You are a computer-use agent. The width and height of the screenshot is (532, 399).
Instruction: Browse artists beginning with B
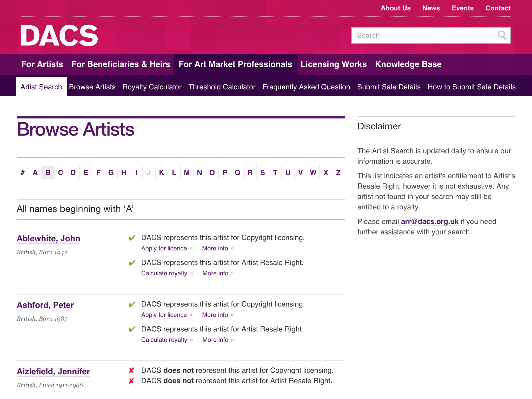(x=48, y=172)
